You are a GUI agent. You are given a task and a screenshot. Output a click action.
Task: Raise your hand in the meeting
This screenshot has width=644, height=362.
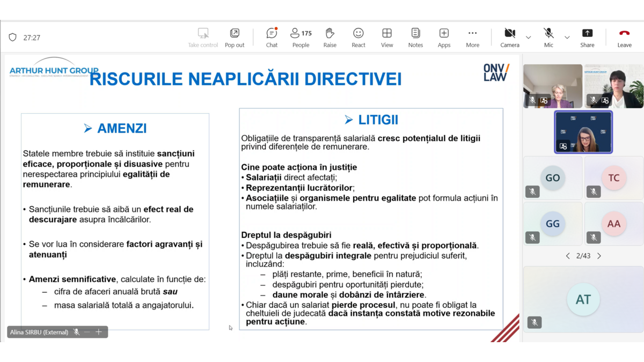(330, 38)
